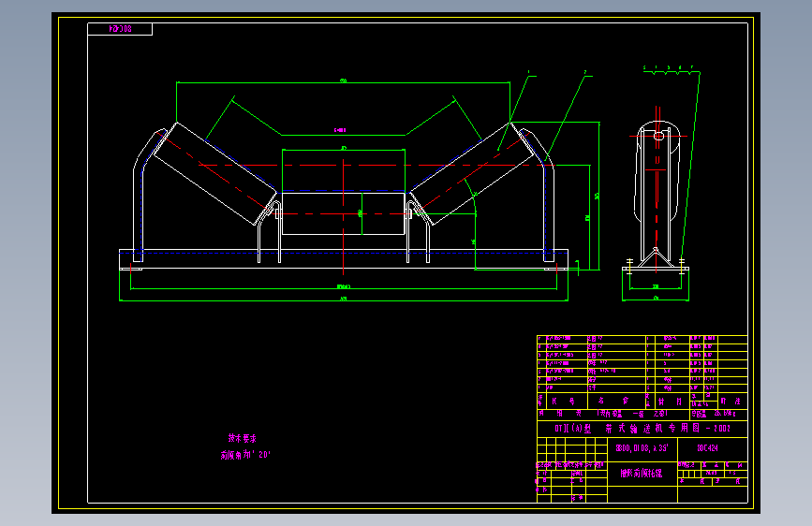Select the side view roller bracket
Viewport: 812px width, 526px height.
pos(657,193)
